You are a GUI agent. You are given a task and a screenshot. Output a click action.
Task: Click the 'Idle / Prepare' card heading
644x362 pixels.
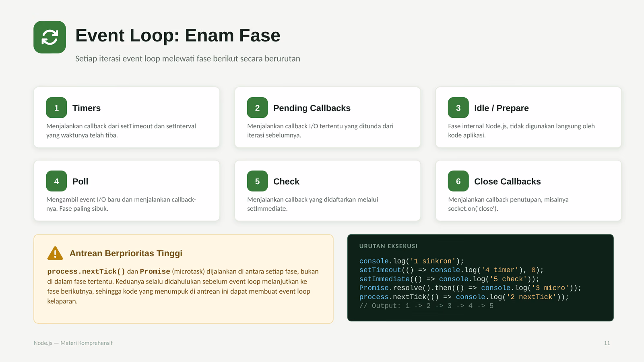tap(502, 108)
